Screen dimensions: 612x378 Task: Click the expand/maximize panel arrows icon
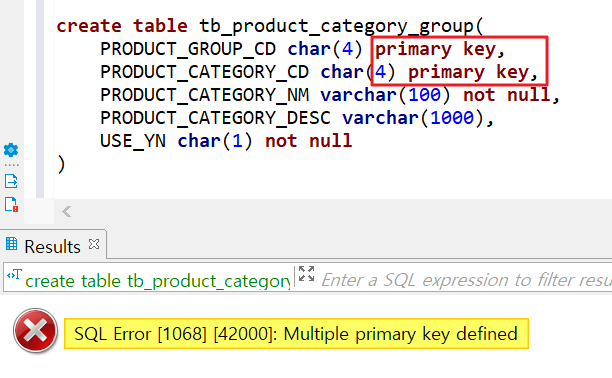click(306, 274)
